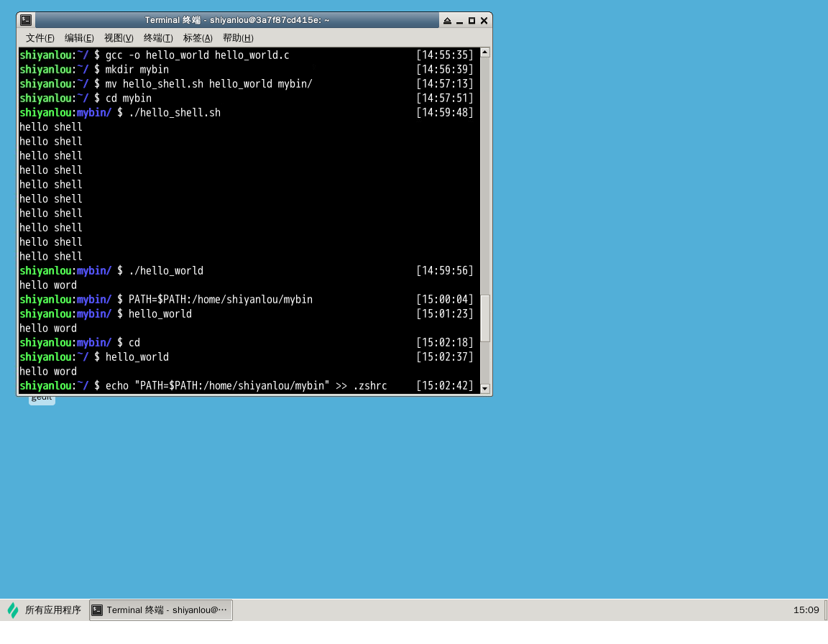Open the 文件(F) menu

(x=40, y=38)
